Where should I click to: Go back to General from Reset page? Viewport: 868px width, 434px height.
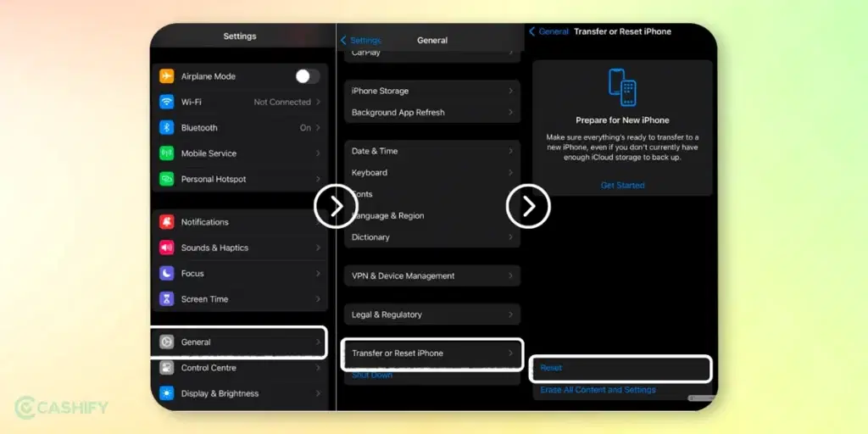coord(548,31)
